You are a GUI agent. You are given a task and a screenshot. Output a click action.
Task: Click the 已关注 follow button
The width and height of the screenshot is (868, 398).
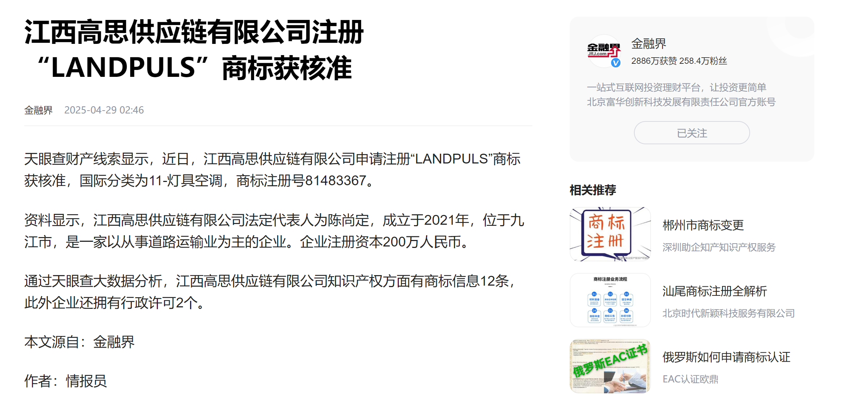692,133
